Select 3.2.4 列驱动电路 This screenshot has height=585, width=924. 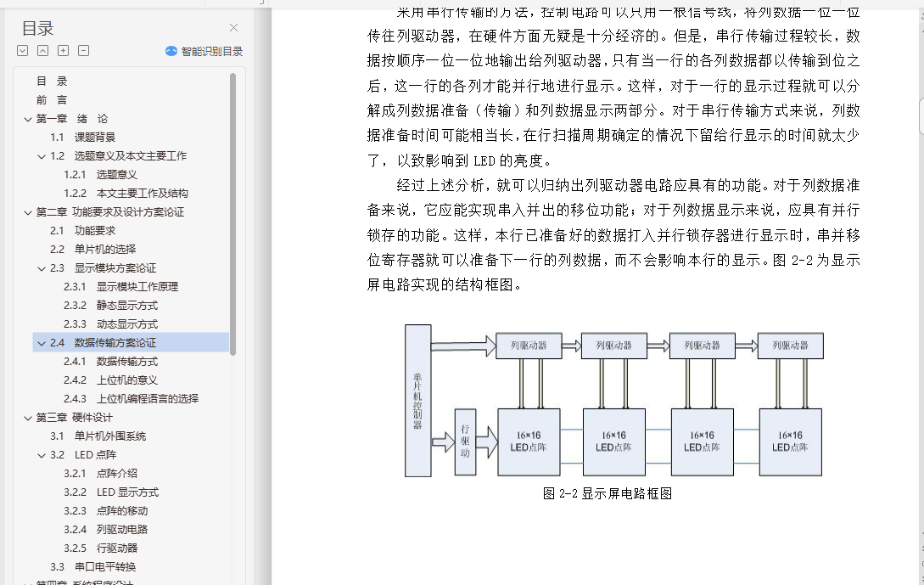point(105,530)
